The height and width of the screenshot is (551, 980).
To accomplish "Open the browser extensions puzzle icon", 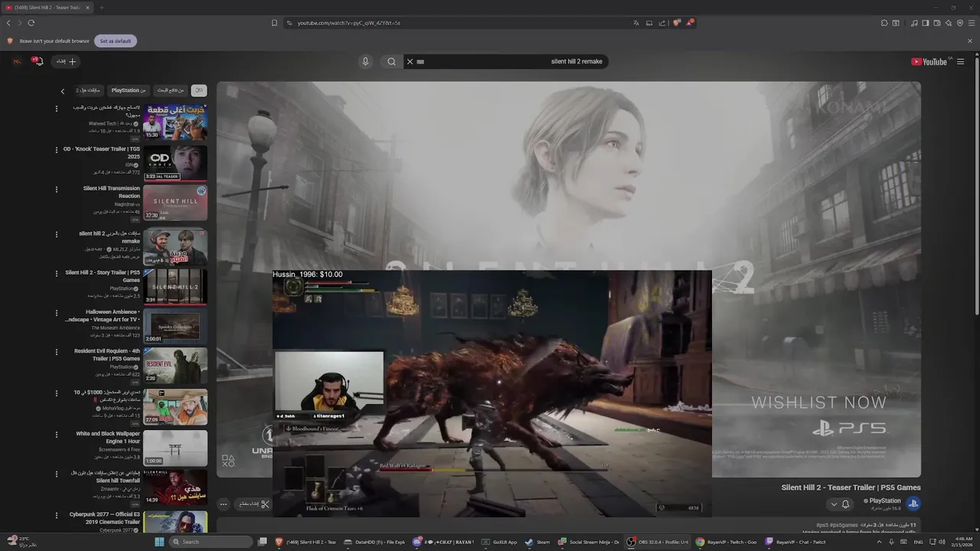I will click(x=883, y=23).
